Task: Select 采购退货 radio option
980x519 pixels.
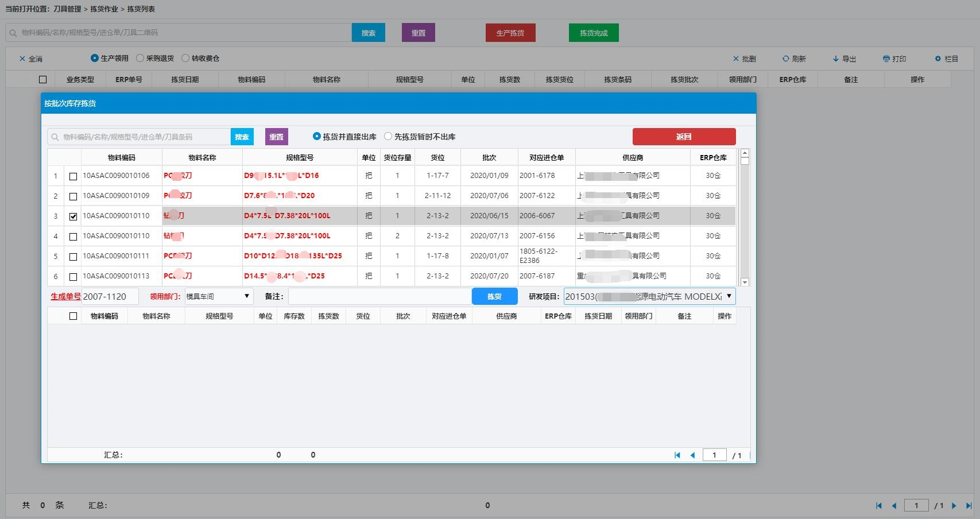Action: click(x=140, y=58)
